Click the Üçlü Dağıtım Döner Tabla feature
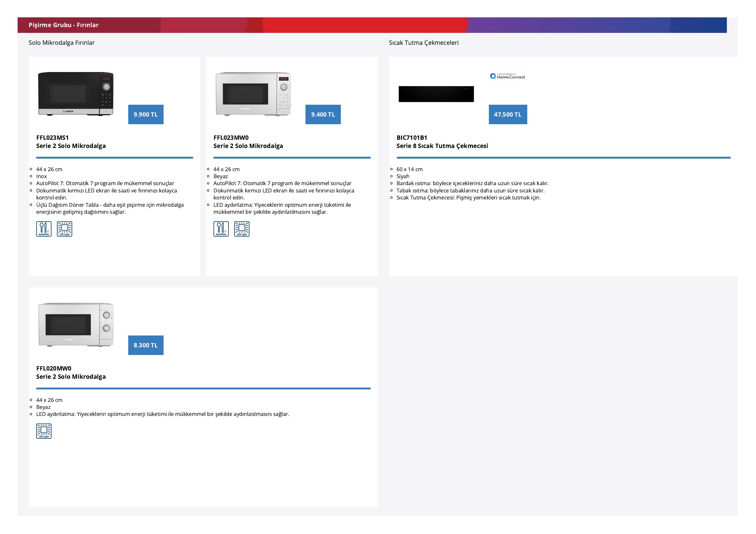 110,208
